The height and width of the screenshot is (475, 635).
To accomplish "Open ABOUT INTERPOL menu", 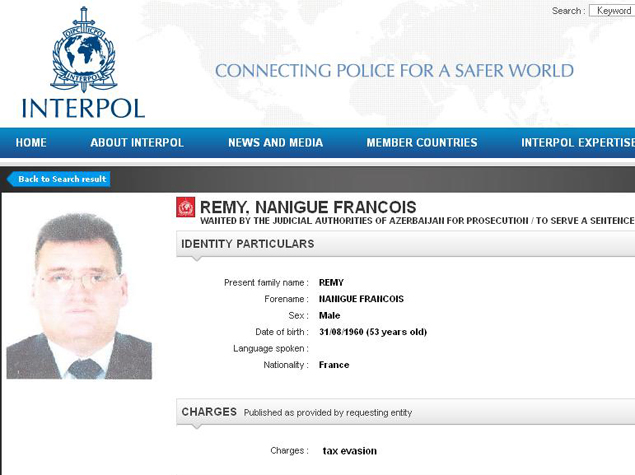I will (x=137, y=143).
